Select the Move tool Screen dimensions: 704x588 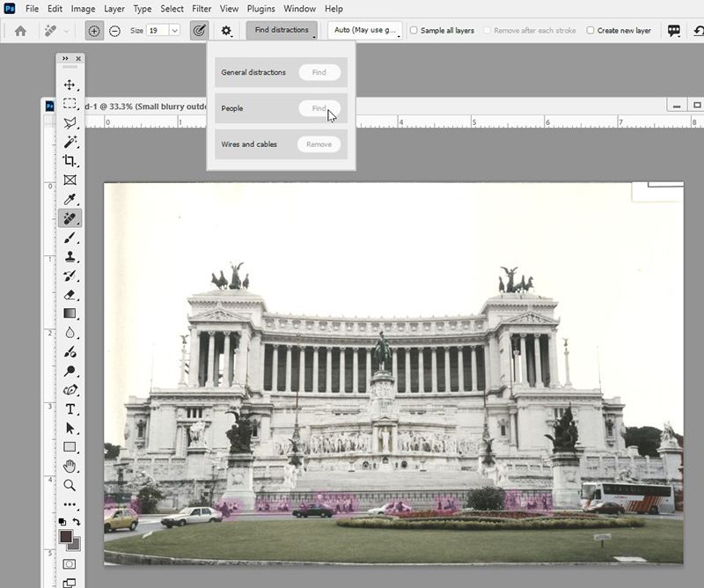(70, 85)
